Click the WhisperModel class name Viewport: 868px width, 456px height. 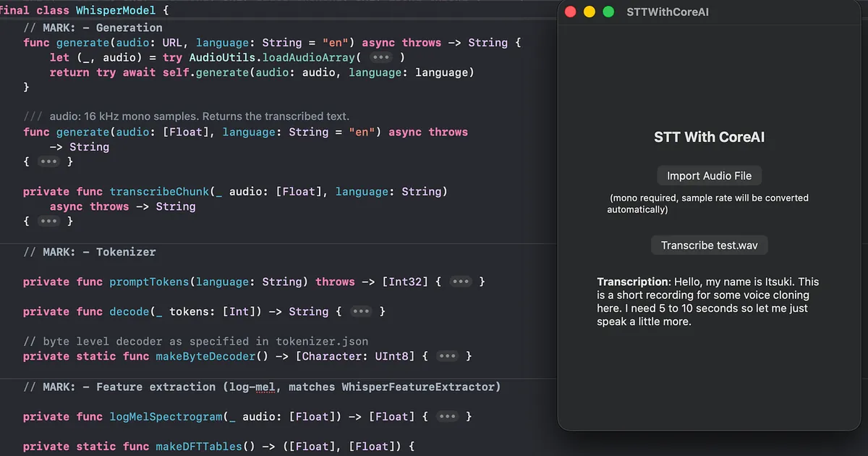click(116, 12)
